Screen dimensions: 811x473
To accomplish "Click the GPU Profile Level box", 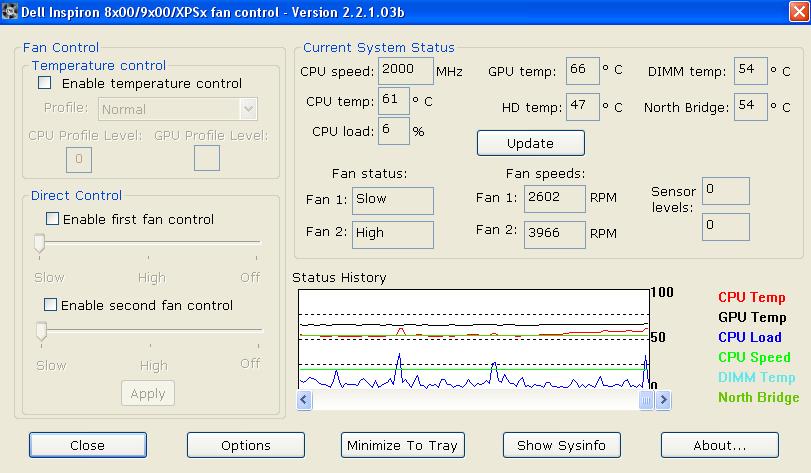I will pos(207,158).
